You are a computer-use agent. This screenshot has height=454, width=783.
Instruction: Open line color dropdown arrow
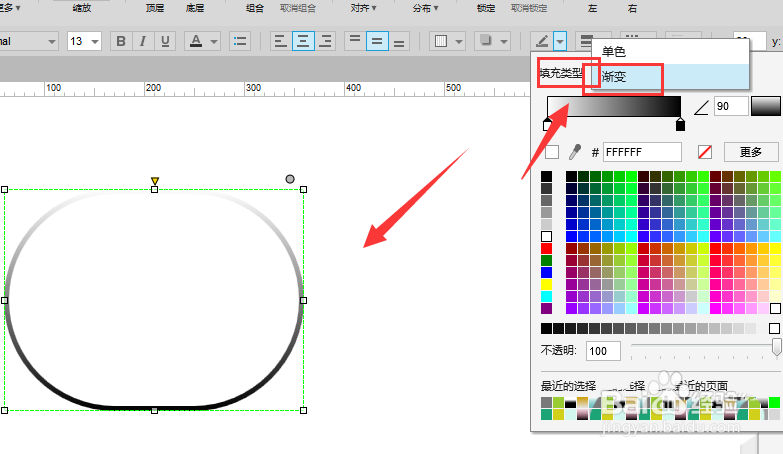560,41
